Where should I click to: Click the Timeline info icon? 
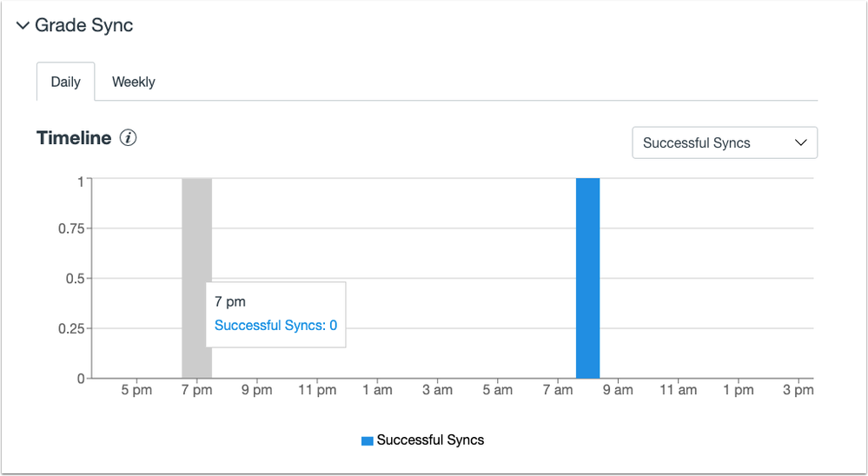click(129, 138)
